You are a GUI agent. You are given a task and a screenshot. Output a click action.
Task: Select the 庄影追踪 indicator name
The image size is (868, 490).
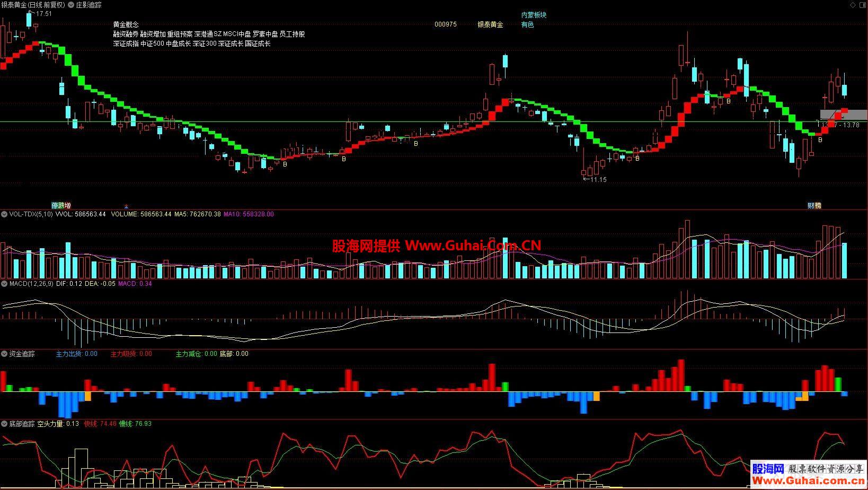pos(88,5)
